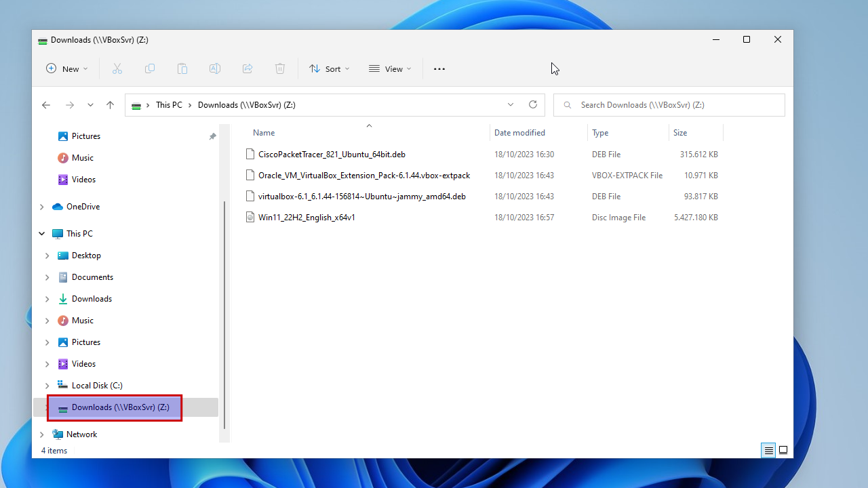Go back with the left arrow
The image size is (868, 488).
point(46,105)
